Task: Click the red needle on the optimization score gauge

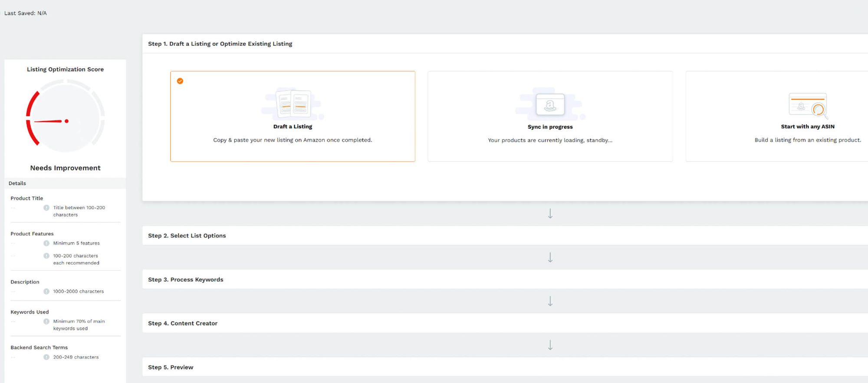Action: click(x=50, y=121)
